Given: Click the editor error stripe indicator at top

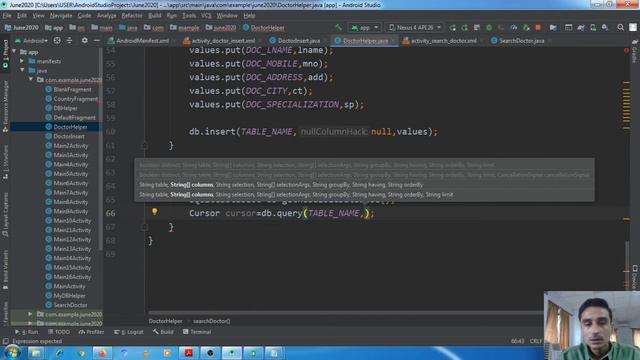Looking at the screenshot, I should pos(626,51).
